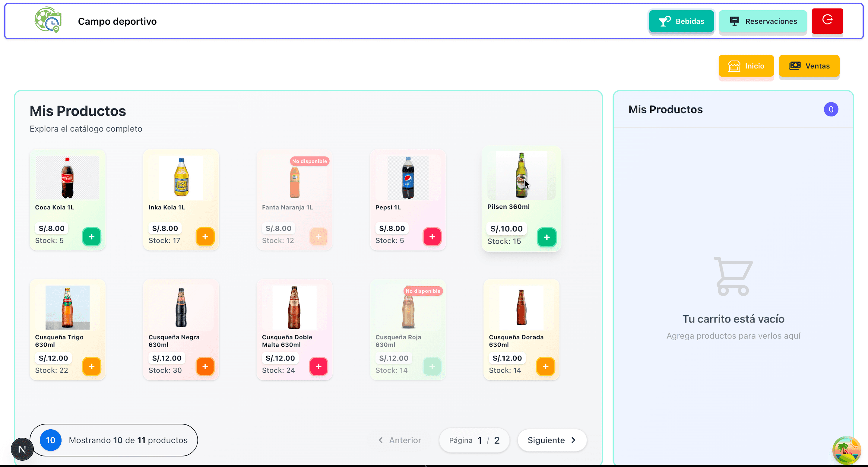Click the Página 1 / 2 indicator

click(474, 440)
